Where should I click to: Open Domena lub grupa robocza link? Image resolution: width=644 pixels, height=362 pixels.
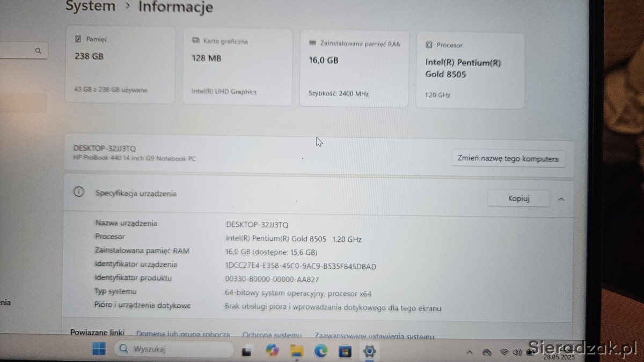pos(183,335)
